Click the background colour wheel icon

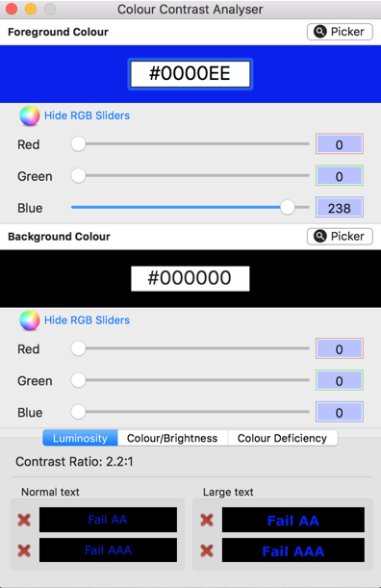point(30,320)
